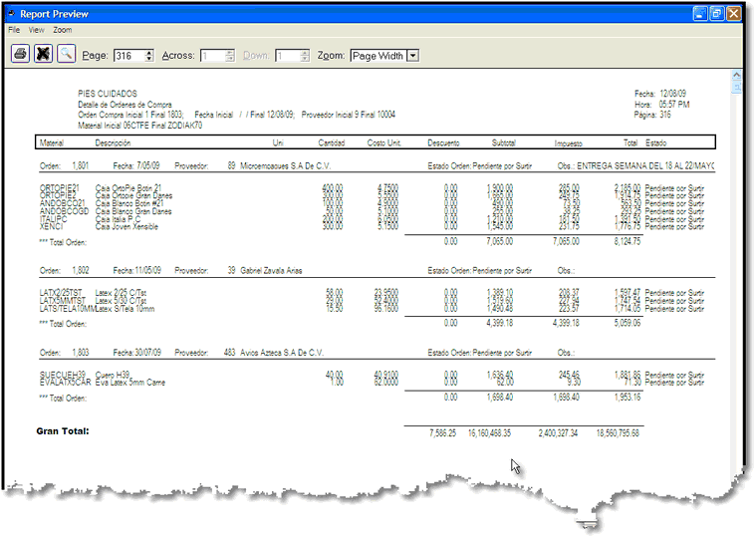This screenshot has height=539, width=756.
Task: Expand the Zoom dropdown arrow
Action: pos(412,56)
